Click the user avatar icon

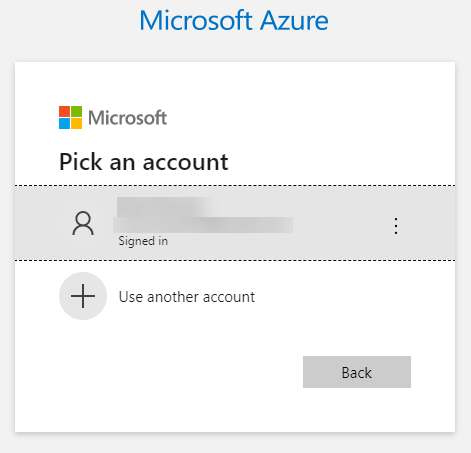pos(83,223)
